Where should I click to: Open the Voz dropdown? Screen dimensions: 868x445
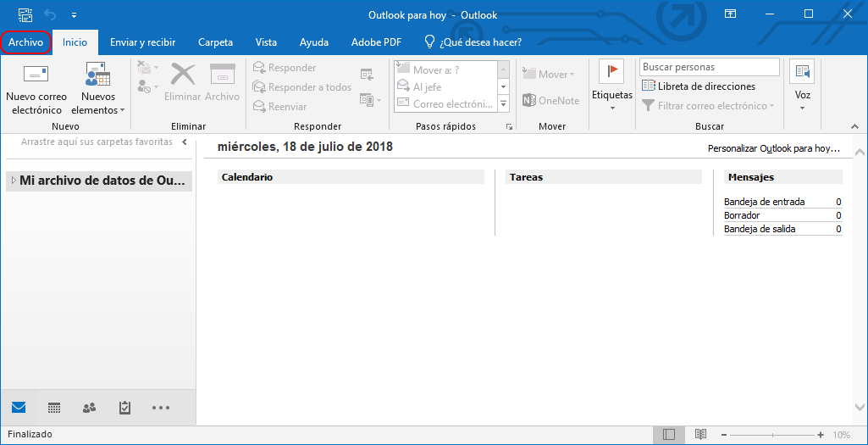tap(802, 86)
